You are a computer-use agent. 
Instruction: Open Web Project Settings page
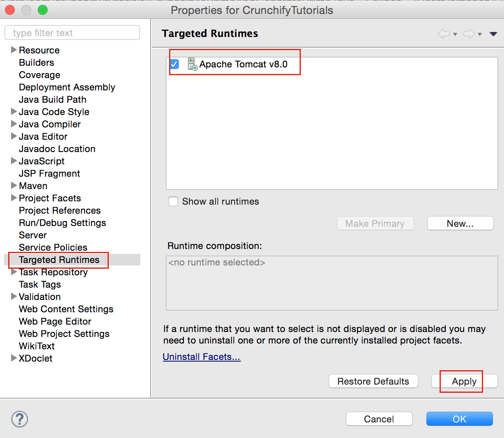64,334
